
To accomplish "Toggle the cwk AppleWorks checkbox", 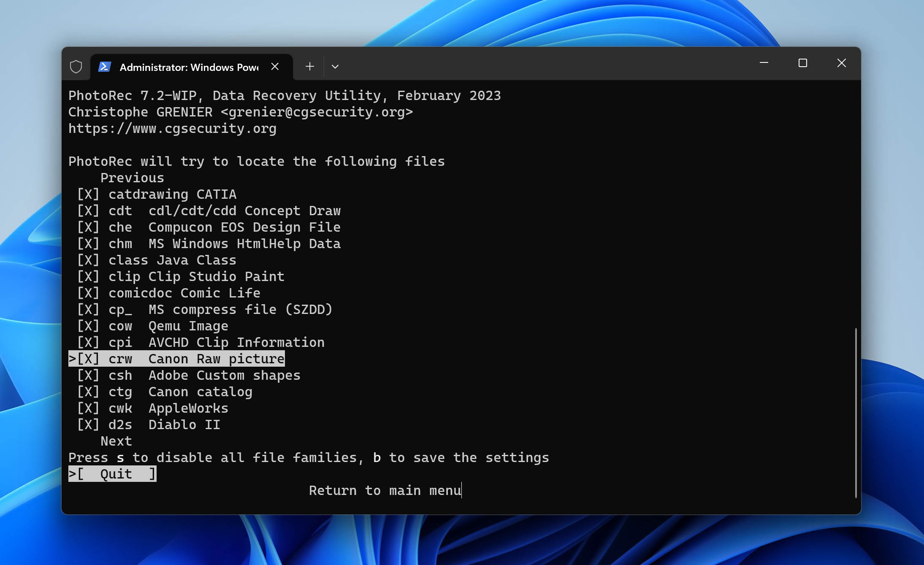I will [88, 408].
